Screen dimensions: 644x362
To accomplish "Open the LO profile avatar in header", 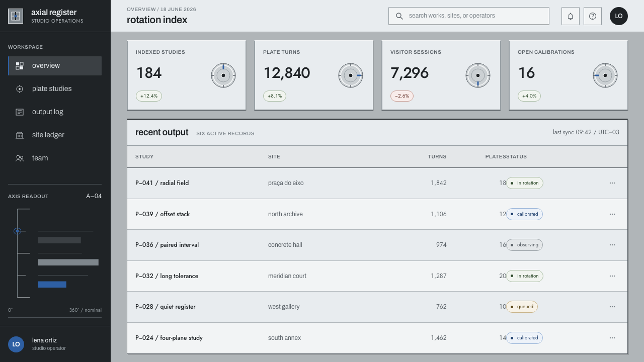I will pyautogui.click(x=619, y=16).
